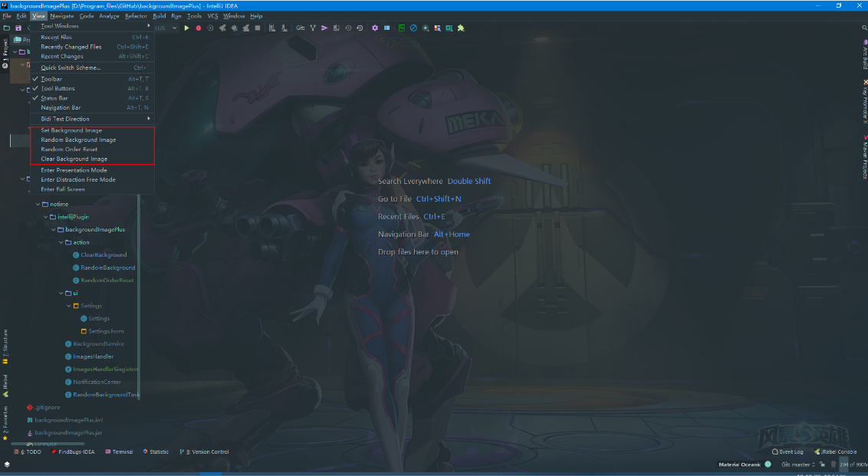Open Recent Files from View menu

(92, 38)
